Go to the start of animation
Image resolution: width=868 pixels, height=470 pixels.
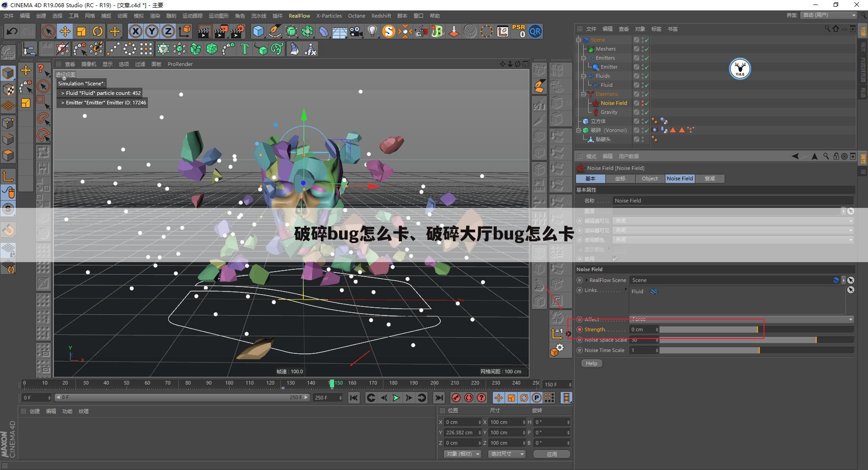(354, 398)
